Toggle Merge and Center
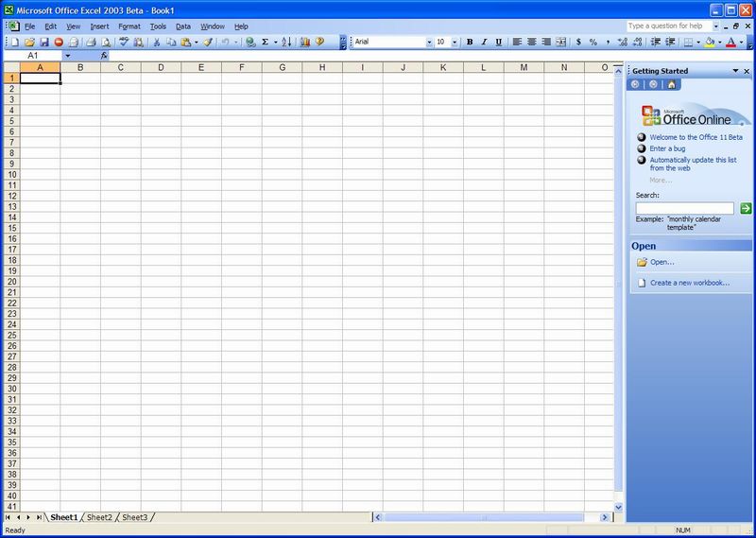The height and width of the screenshot is (538, 756). (x=560, y=42)
